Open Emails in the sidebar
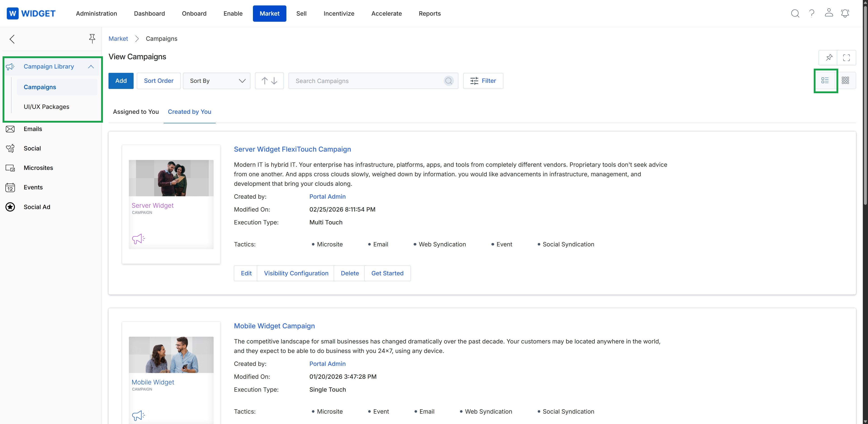This screenshot has width=868, height=424. tap(33, 129)
